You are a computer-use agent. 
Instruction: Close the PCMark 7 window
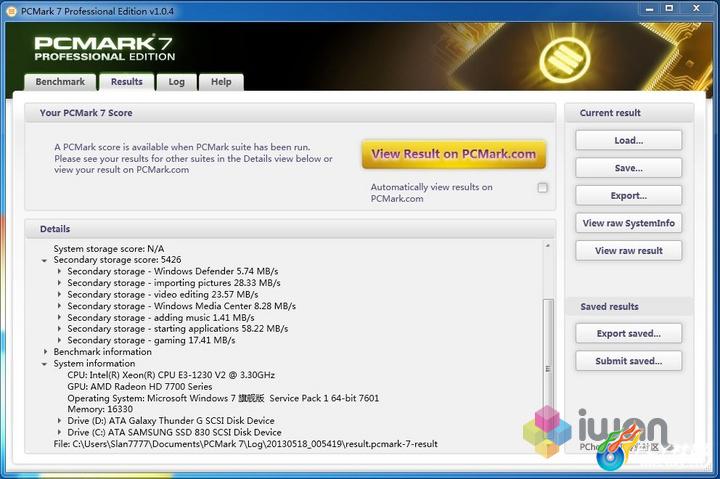[x=696, y=9]
